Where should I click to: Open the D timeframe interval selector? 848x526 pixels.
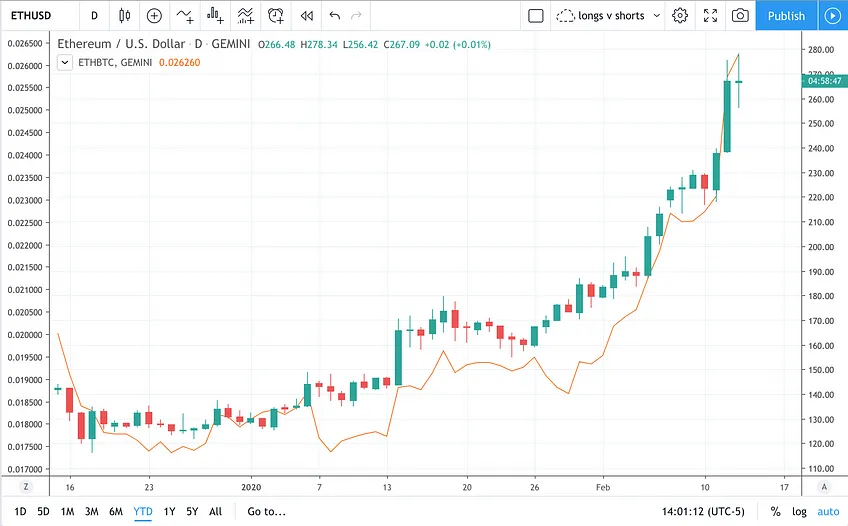pos(94,16)
